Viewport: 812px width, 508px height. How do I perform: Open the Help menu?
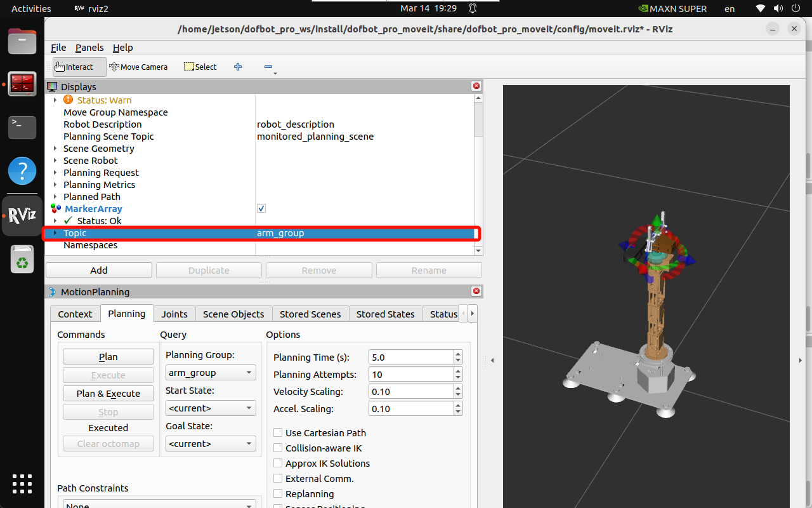click(x=123, y=48)
